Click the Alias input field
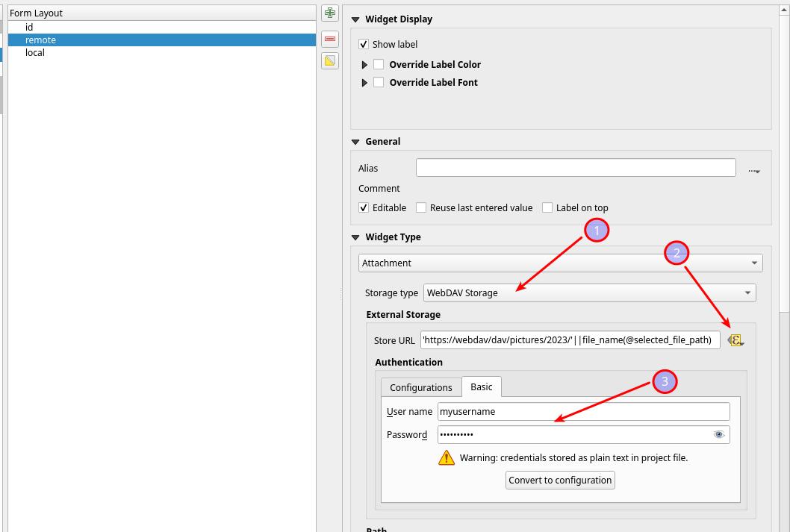790x532 pixels. pos(576,168)
